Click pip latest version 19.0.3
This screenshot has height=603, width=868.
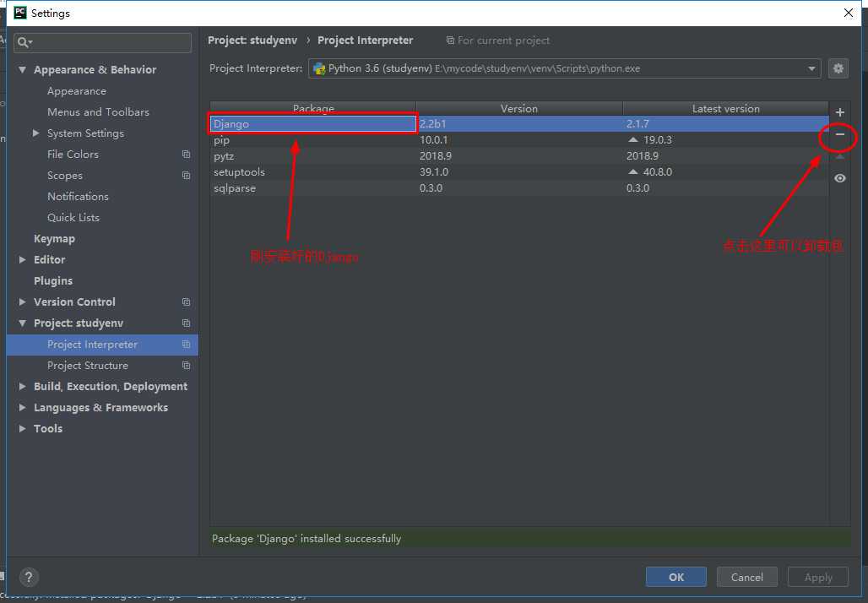(657, 140)
